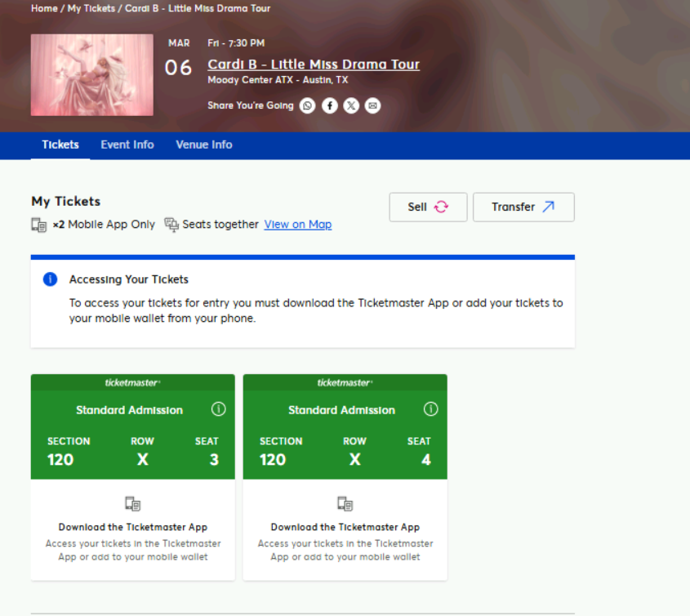
Task: Switch to the Venue Info tab
Action: coord(204,145)
